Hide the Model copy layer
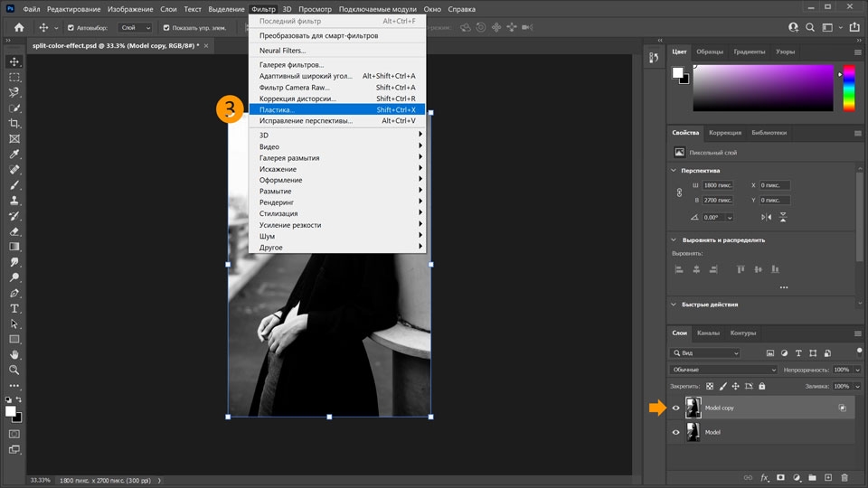Image resolution: width=868 pixels, height=488 pixels. 676,408
